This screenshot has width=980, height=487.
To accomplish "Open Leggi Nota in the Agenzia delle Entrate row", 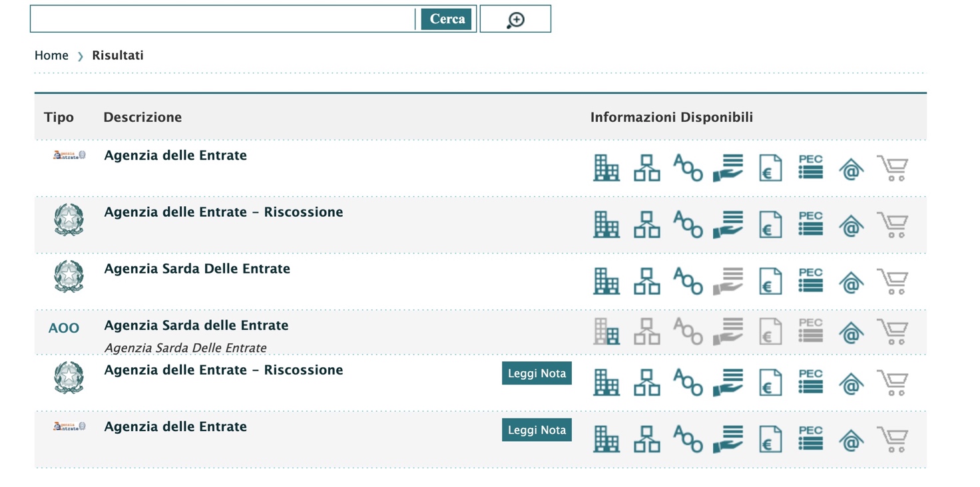I will (537, 430).
